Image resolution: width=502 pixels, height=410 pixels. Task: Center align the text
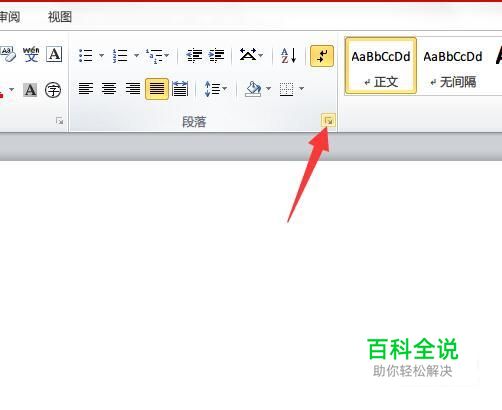coord(109,89)
